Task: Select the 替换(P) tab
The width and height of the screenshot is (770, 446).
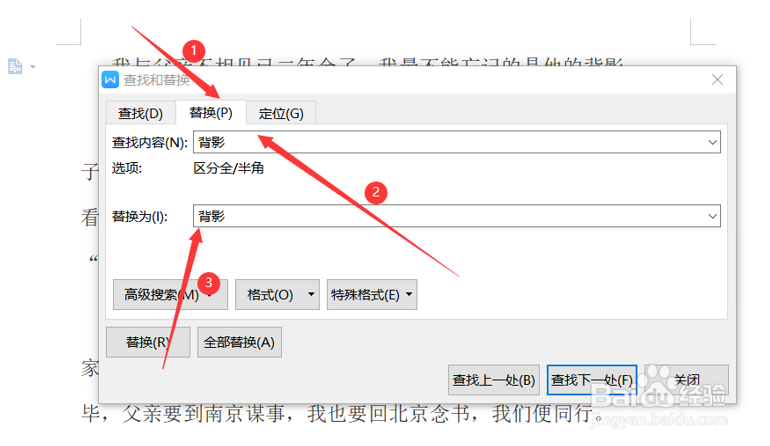Action: click(211, 113)
